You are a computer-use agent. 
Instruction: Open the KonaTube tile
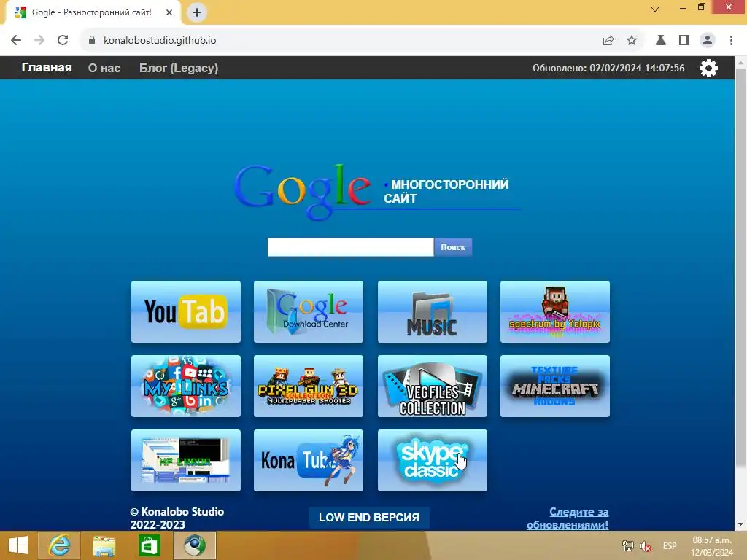click(x=309, y=460)
